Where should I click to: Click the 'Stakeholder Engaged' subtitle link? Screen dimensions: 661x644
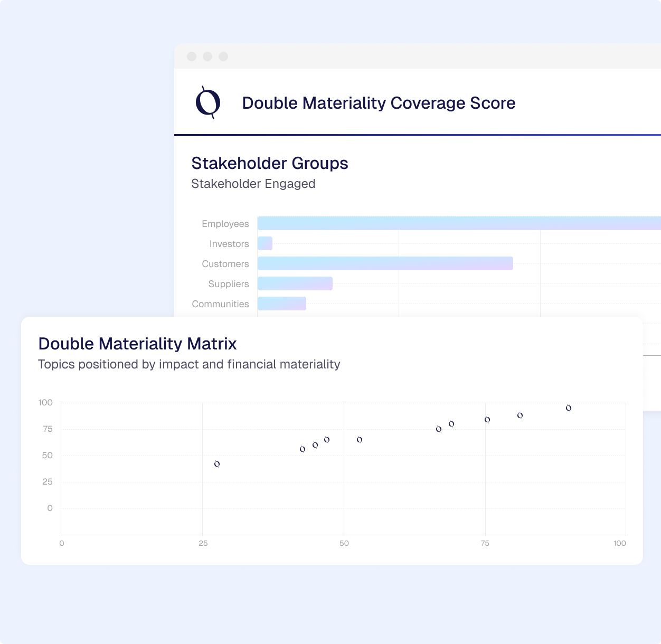pos(253,184)
